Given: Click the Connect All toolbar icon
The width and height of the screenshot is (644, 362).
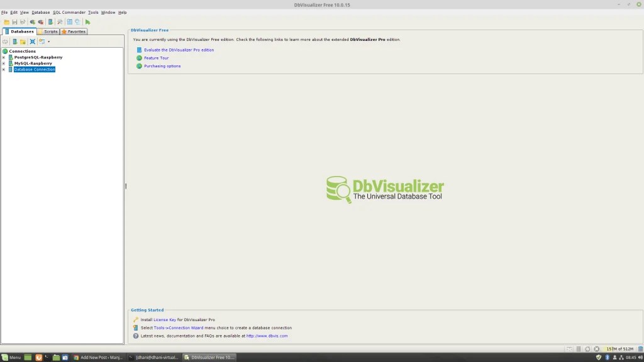Looking at the screenshot, I should [33, 22].
